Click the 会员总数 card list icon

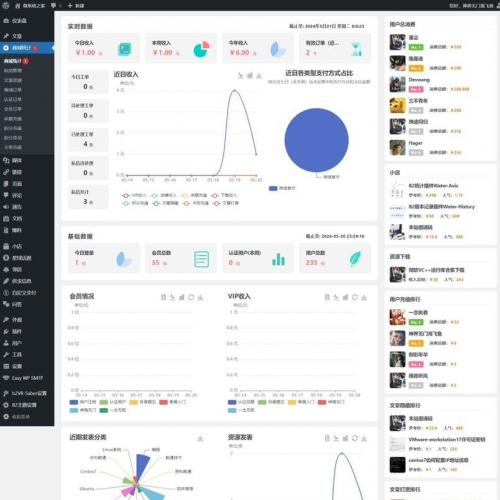[202, 259]
